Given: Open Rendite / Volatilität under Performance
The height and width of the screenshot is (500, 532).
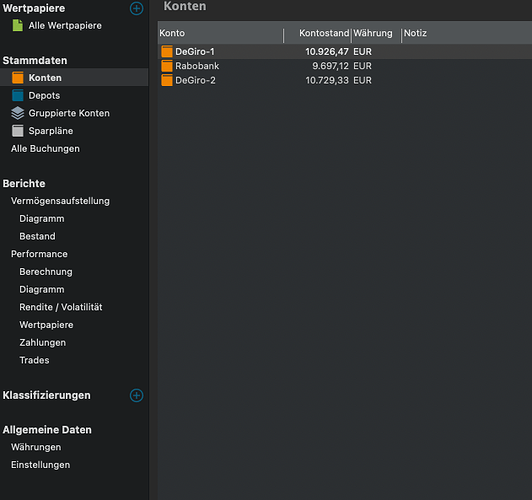Looking at the screenshot, I should (x=61, y=307).
